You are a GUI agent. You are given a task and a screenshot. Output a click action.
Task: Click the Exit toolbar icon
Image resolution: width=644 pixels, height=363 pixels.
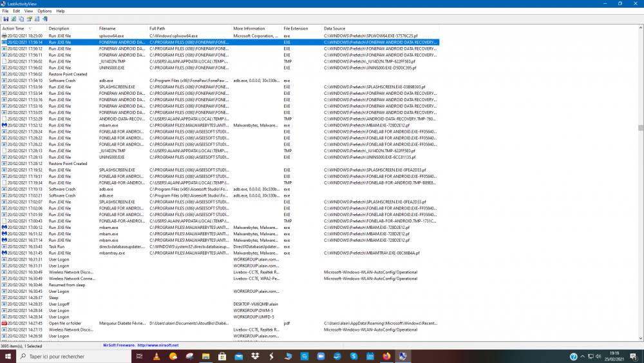tap(44, 19)
